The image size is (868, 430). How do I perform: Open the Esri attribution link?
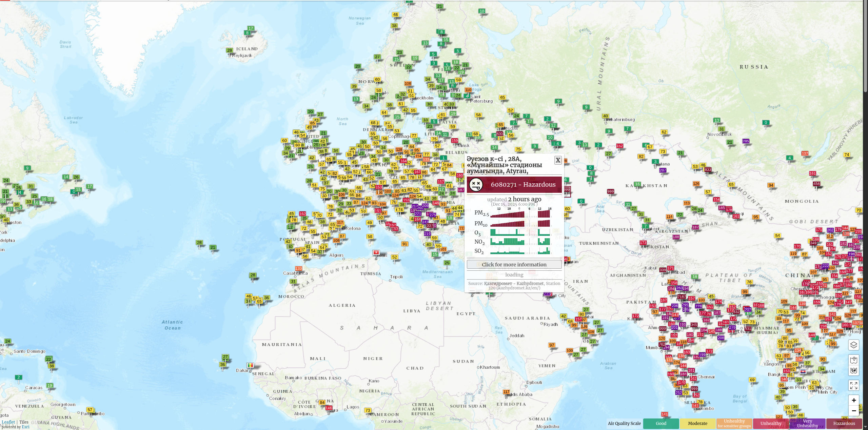(25, 427)
